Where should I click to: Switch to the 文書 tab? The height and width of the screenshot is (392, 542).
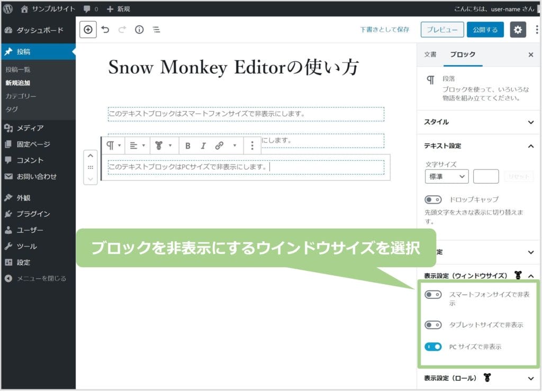coord(430,54)
